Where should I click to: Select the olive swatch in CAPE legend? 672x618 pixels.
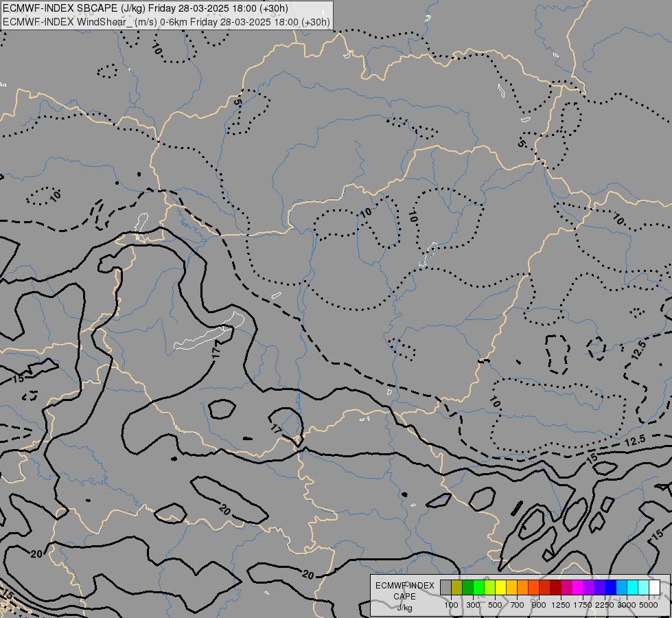(457, 587)
